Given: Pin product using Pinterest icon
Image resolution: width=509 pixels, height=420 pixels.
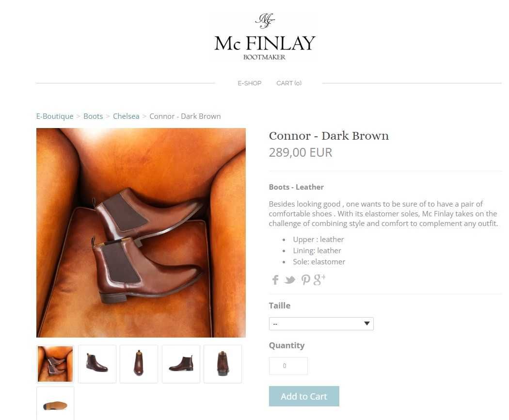Looking at the screenshot, I should pos(305,280).
